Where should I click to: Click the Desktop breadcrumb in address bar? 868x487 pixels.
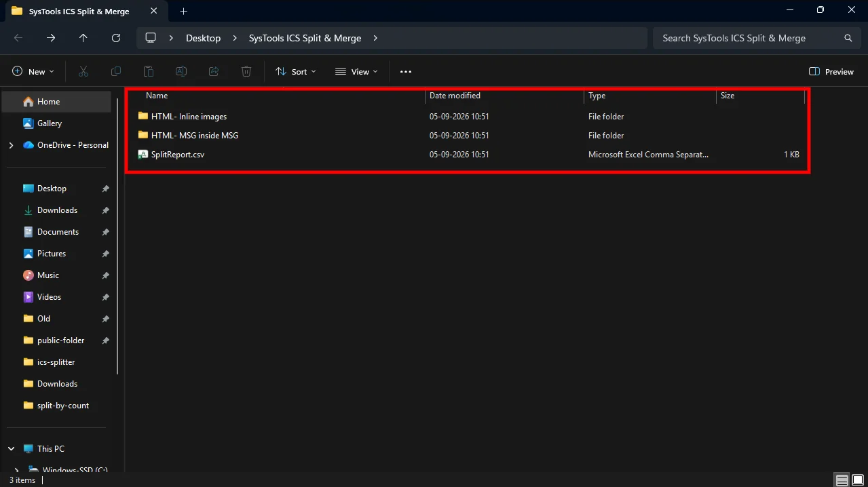(x=204, y=38)
